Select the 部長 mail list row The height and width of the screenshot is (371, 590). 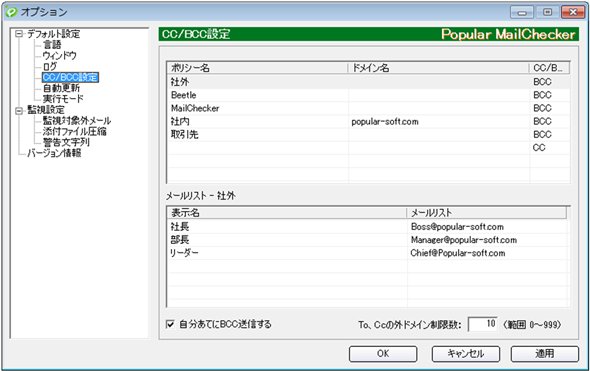pyautogui.click(x=367, y=240)
